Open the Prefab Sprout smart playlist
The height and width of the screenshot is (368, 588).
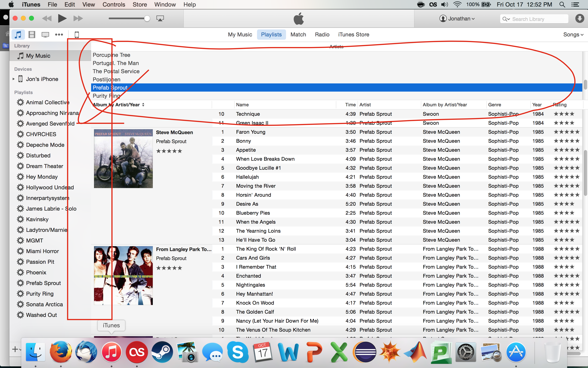click(43, 283)
